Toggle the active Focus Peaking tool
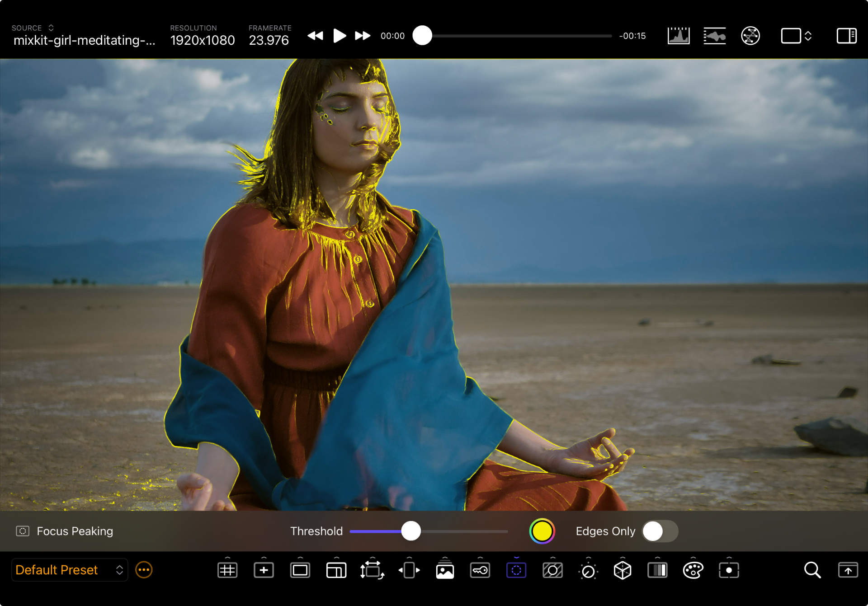The height and width of the screenshot is (606, 868). 516,570
